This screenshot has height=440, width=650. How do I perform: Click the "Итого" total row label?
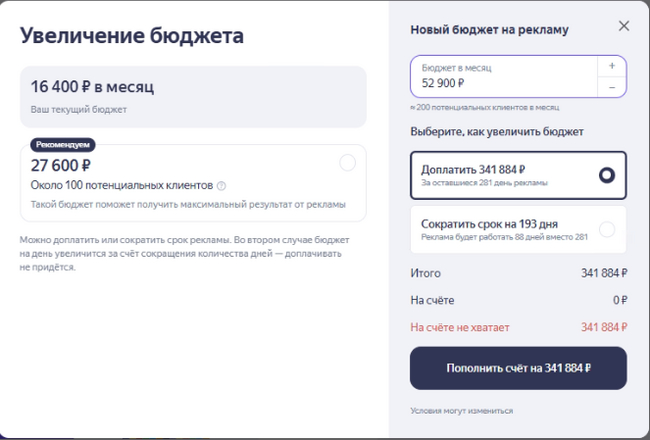coord(425,273)
